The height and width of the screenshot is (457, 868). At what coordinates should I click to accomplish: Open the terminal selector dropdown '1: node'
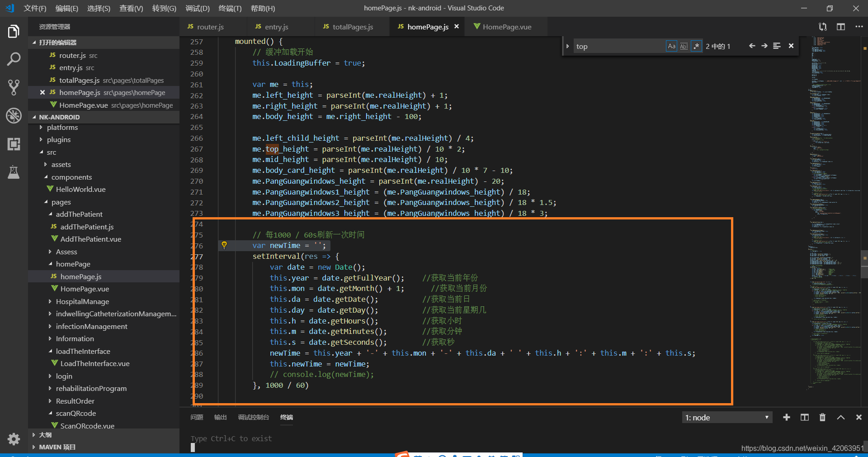pyautogui.click(x=727, y=417)
